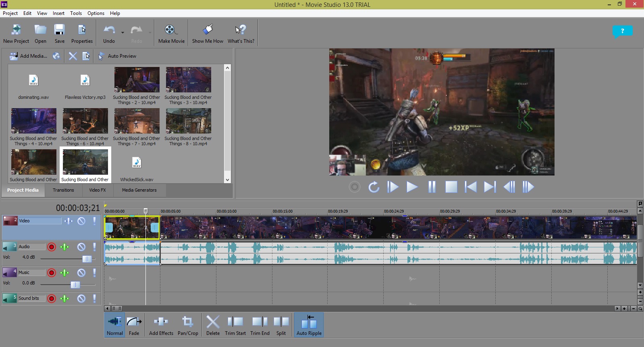Solo the Audio track
Viewport: 644px width, 347px height.
coord(94,247)
